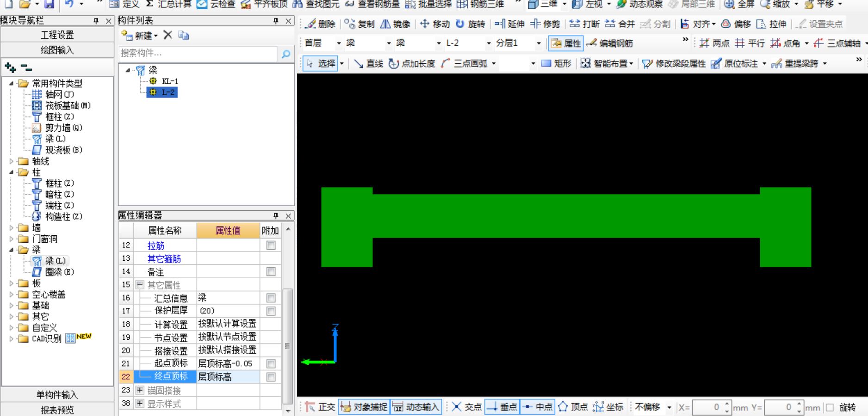Viewport: 868px width, 416px height.
Task: Choose the 移动 move tool
Action: tap(435, 24)
